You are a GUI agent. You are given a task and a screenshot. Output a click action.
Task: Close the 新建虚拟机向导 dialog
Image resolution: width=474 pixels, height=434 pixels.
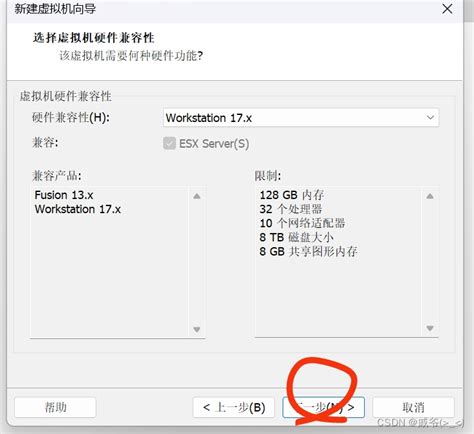(447, 9)
